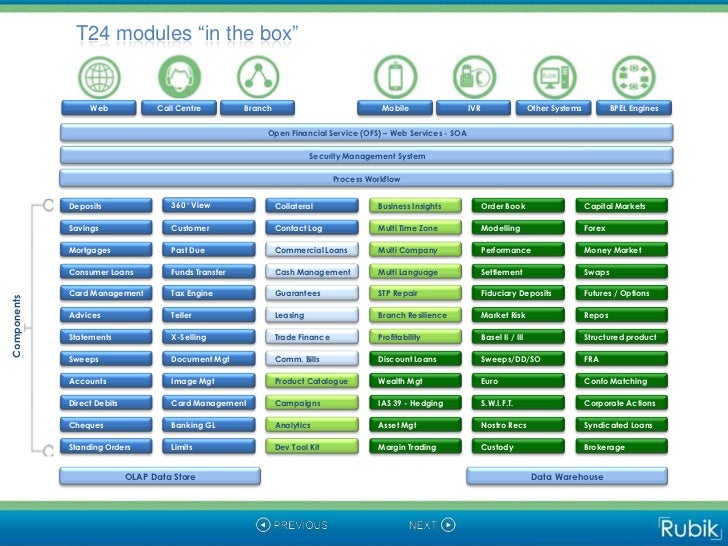
Task: Click the NEXT arrow icon
Action: tap(448, 525)
